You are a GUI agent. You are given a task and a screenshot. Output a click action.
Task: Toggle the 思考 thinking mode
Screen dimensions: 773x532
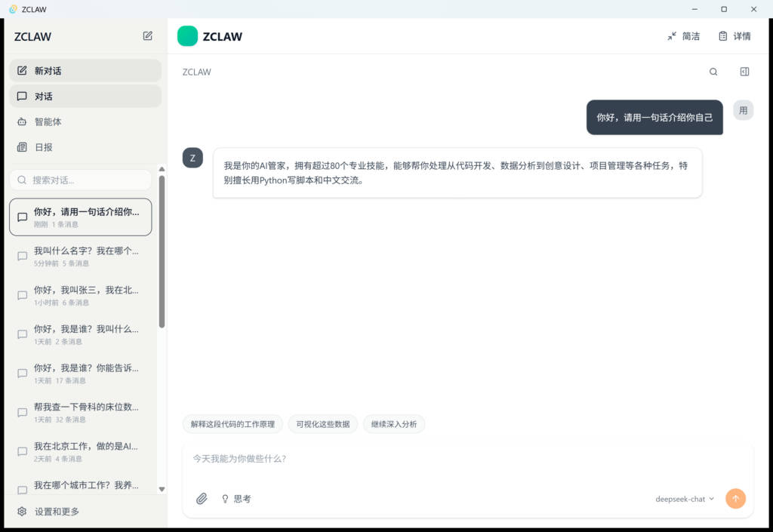tap(236, 499)
